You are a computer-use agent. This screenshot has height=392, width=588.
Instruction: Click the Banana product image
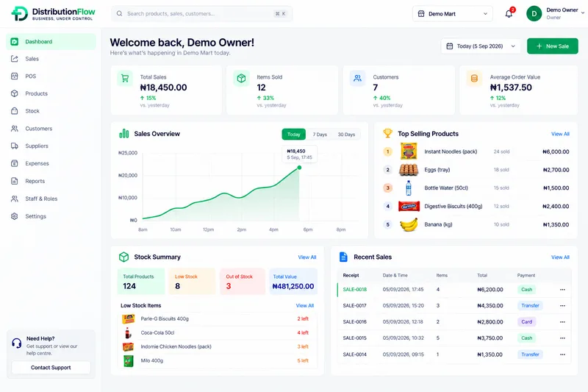click(409, 225)
